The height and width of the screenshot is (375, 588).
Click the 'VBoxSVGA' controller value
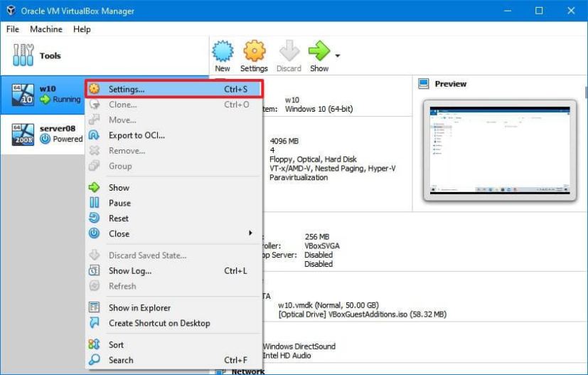322,246
